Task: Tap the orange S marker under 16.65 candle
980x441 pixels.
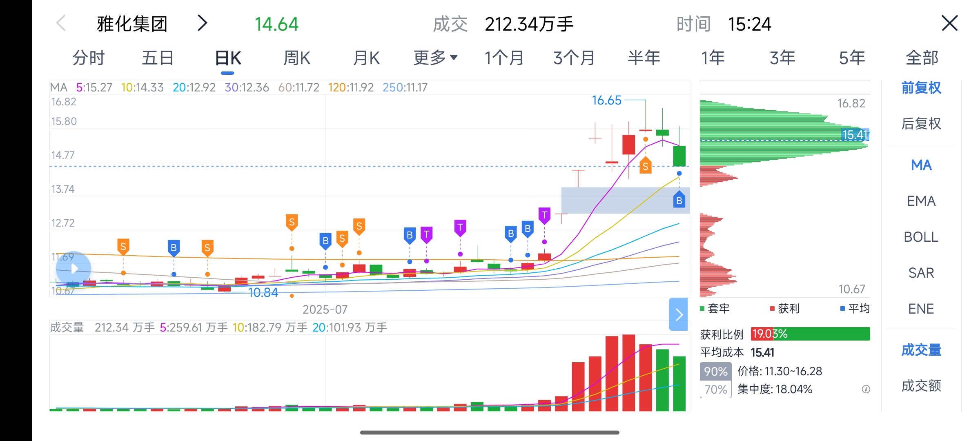Action: coord(645,165)
